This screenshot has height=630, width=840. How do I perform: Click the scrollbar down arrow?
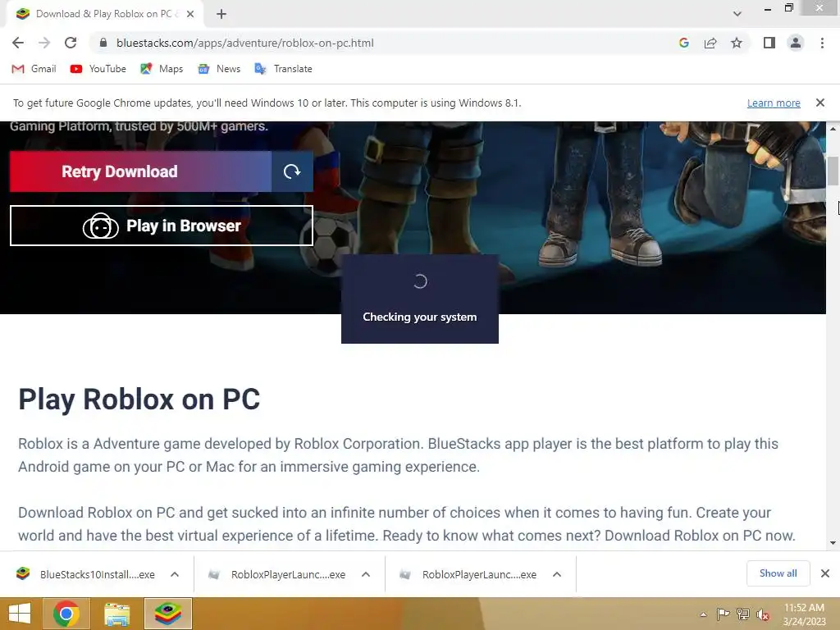pos(833,543)
